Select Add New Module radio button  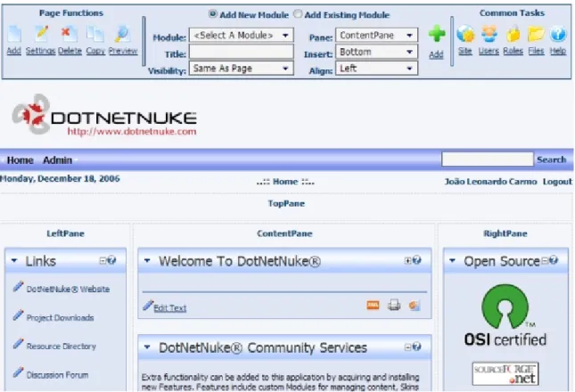[x=212, y=14]
